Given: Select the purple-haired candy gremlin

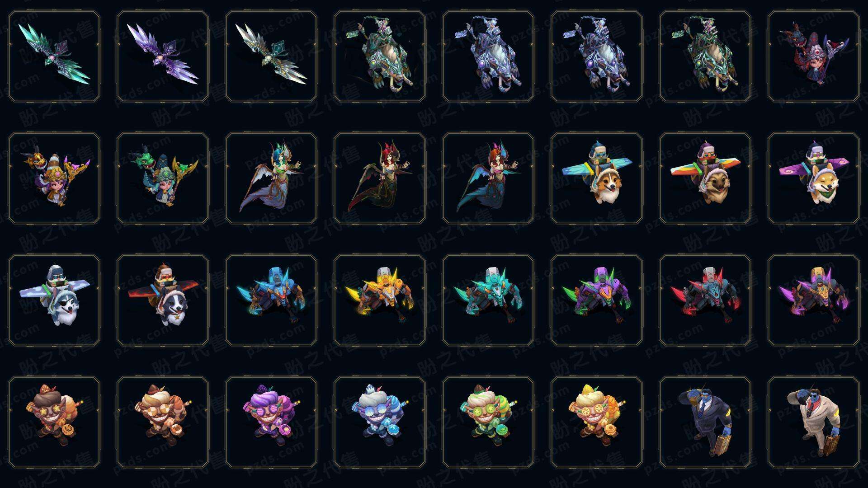Looking at the screenshot, I should pos(271,422).
